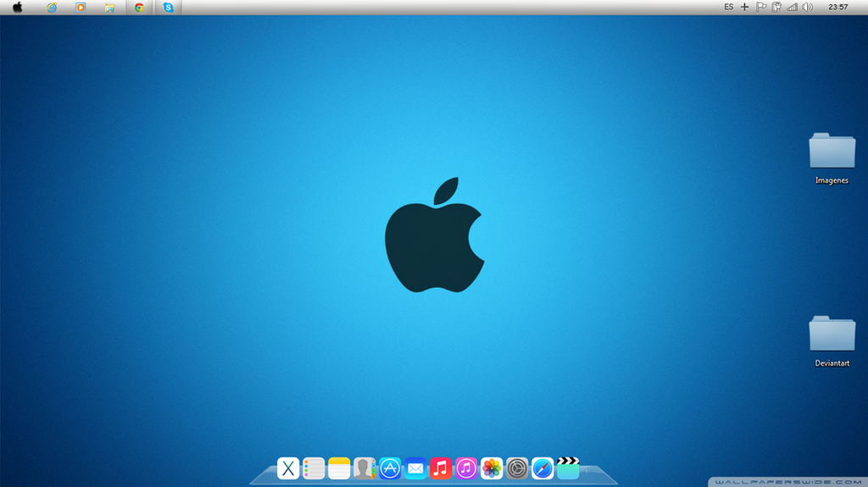This screenshot has width=868, height=487.
Task: Launch Google Chrome from the top bar
Action: click(139, 7)
